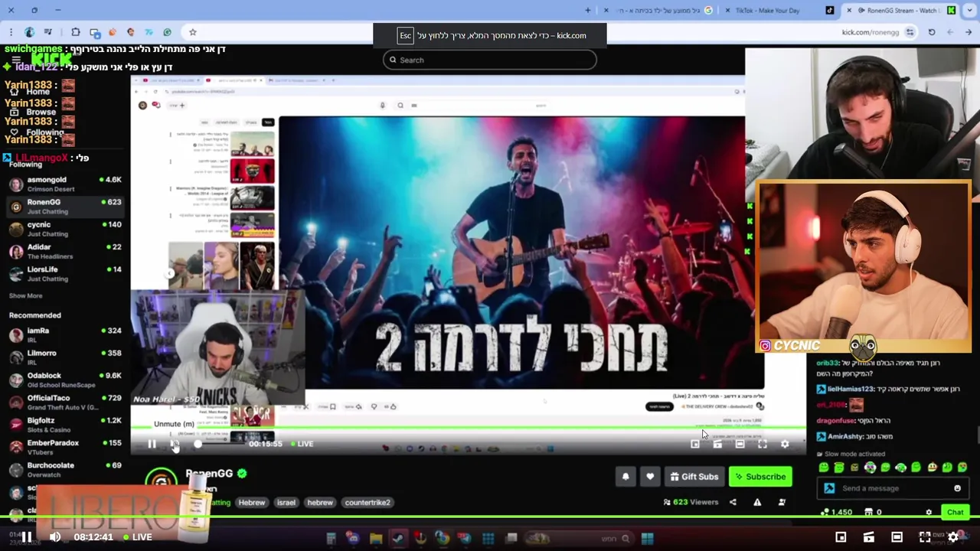
Task: Adjust the embedded stream volume slider knob
Action: (x=198, y=444)
